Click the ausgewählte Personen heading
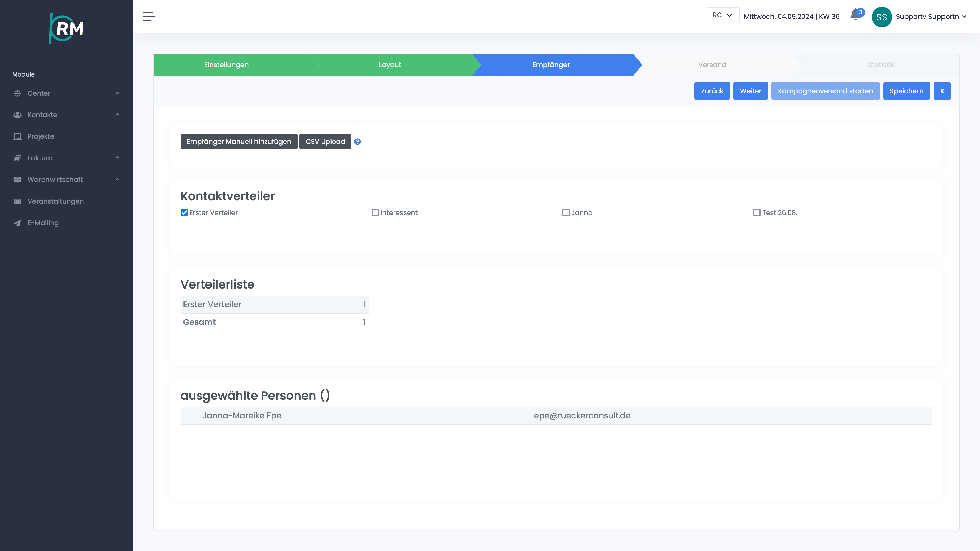This screenshot has height=551, width=980. click(x=255, y=395)
